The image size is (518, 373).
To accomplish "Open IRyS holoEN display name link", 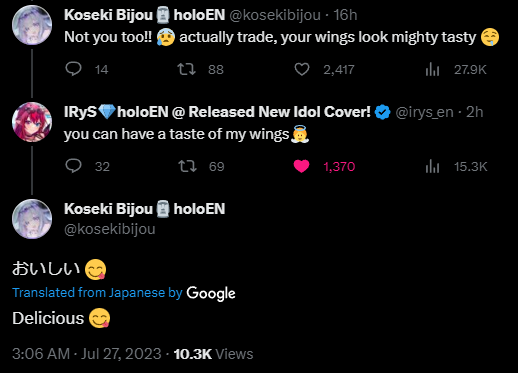I will 217,112.
